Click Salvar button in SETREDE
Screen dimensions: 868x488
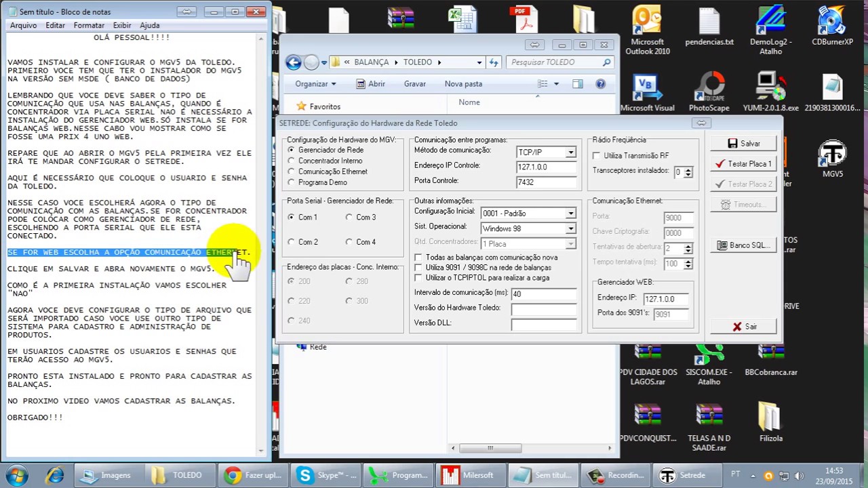coord(743,144)
